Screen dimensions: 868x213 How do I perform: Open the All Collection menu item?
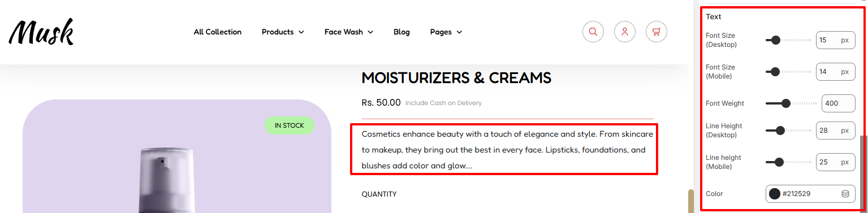click(x=218, y=32)
